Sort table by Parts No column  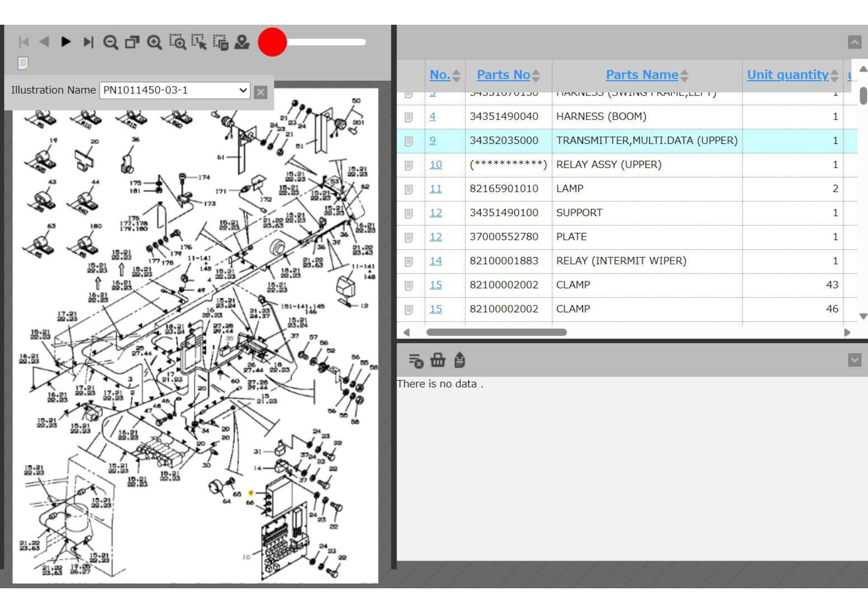tap(503, 75)
